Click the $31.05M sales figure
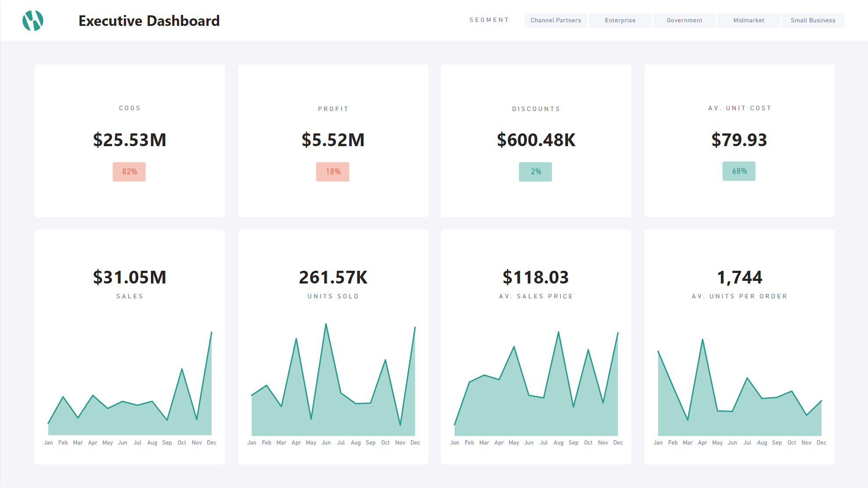Image resolution: width=868 pixels, height=488 pixels. (130, 277)
